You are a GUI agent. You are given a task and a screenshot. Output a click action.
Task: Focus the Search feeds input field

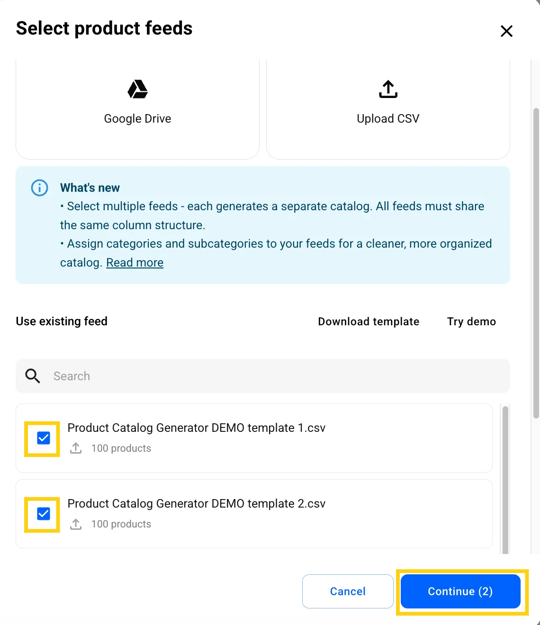[x=263, y=376]
